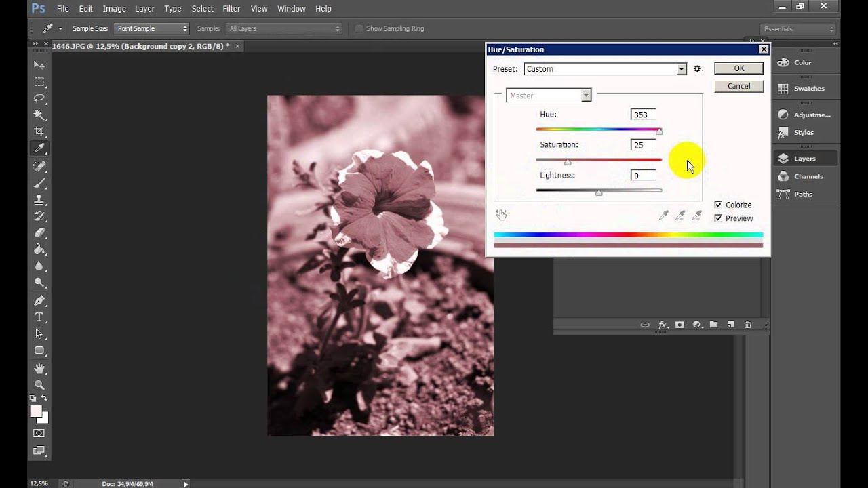
Task: Click the Saturation slider handle
Action: [568, 162]
